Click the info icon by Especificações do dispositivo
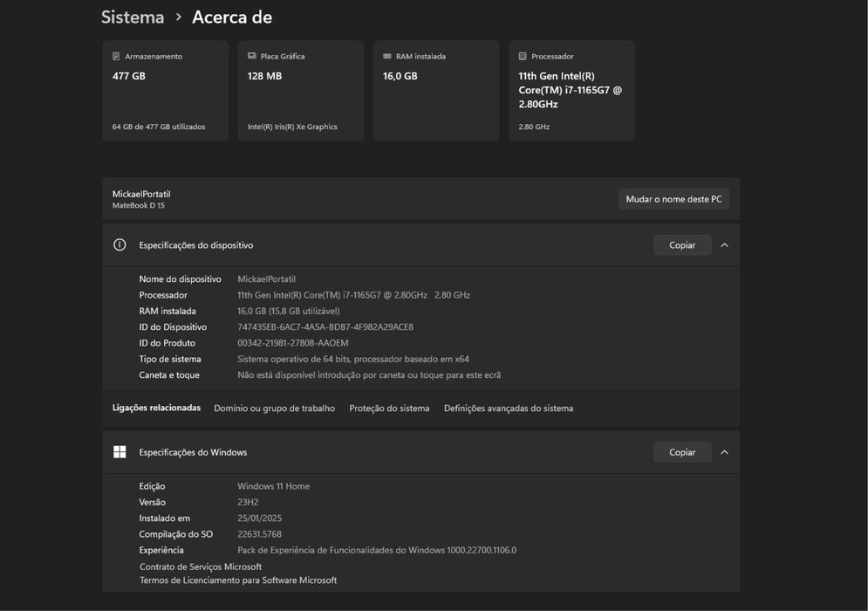 coord(120,245)
